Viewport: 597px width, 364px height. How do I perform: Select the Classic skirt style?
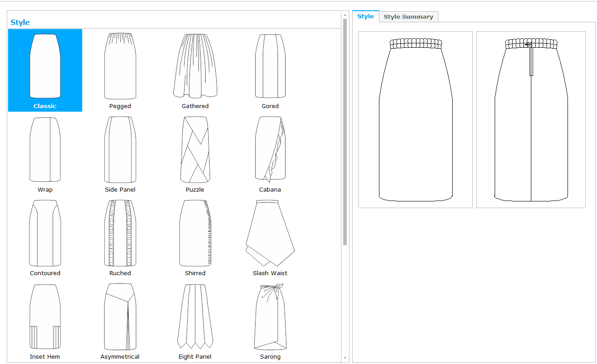pos(45,70)
